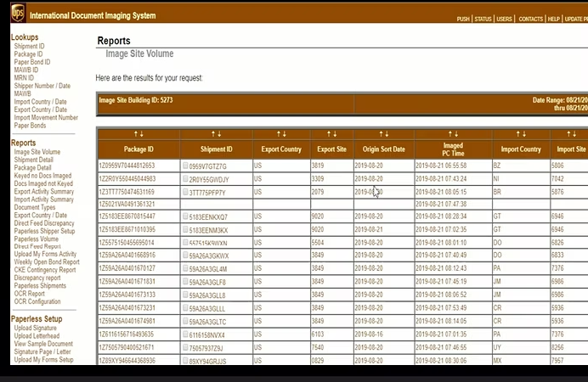The height and width of the screenshot is (382, 588).
Task: Open the STATUS menu item
Action: tap(483, 19)
